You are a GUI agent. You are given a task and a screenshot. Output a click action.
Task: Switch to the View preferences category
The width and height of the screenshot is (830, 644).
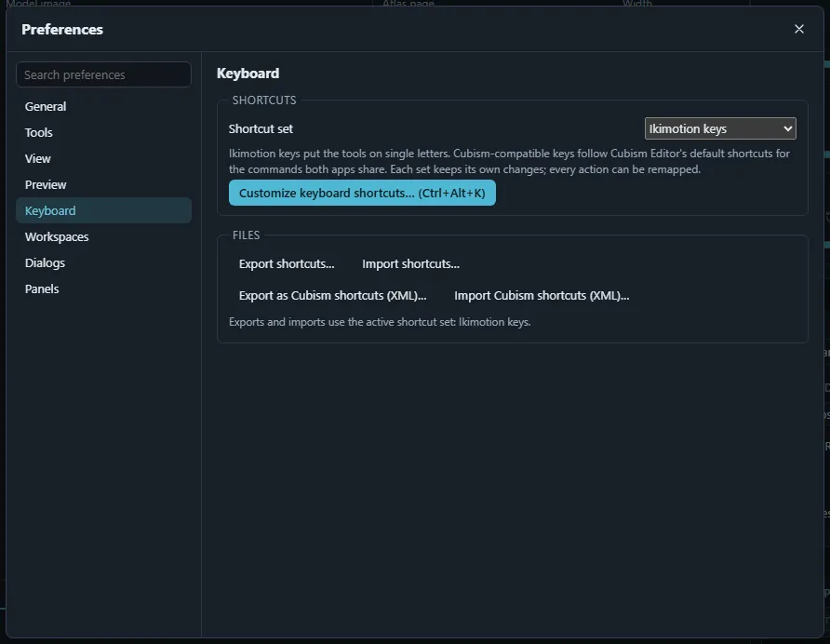(x=104, y=158)
